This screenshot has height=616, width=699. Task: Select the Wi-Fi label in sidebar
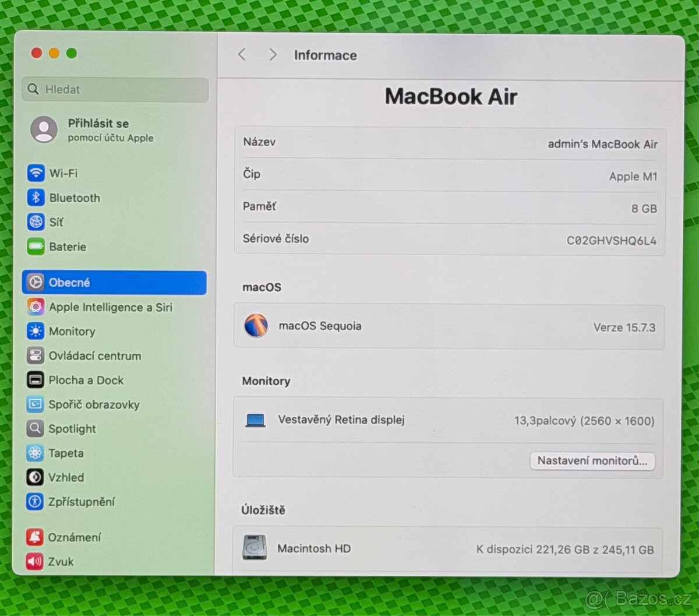tap(63, 173)
